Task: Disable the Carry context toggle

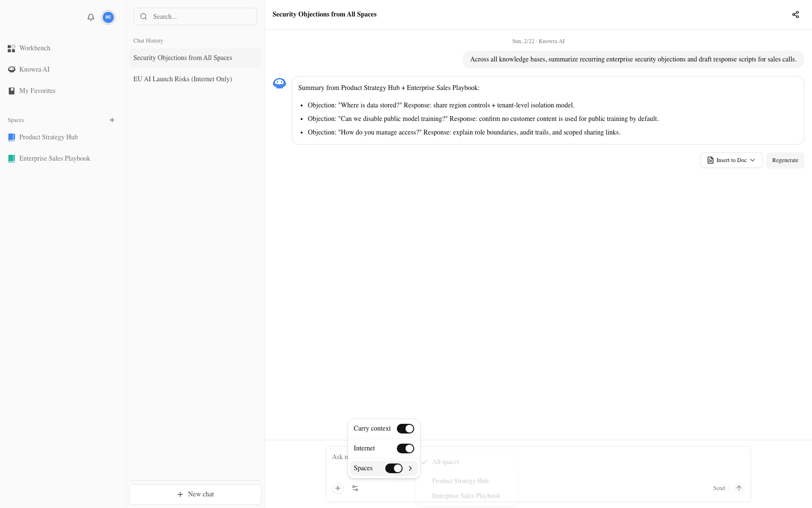Action: (406, 428)
